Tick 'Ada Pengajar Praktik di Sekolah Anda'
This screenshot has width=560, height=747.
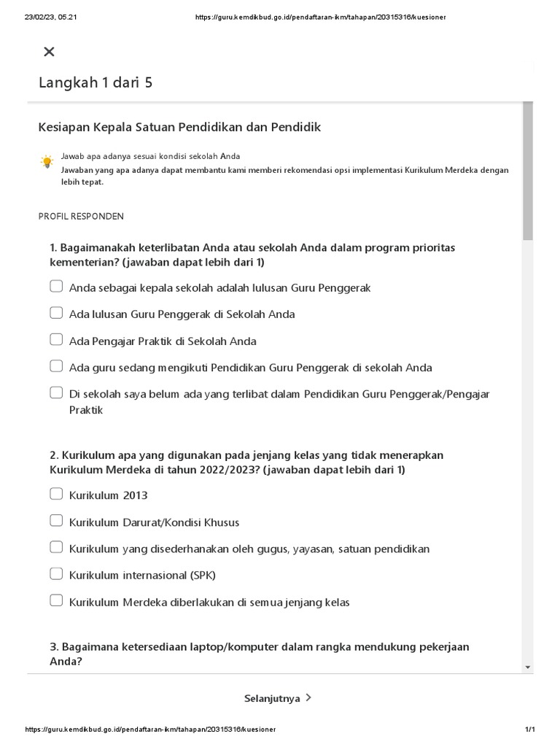coord(56,340)
